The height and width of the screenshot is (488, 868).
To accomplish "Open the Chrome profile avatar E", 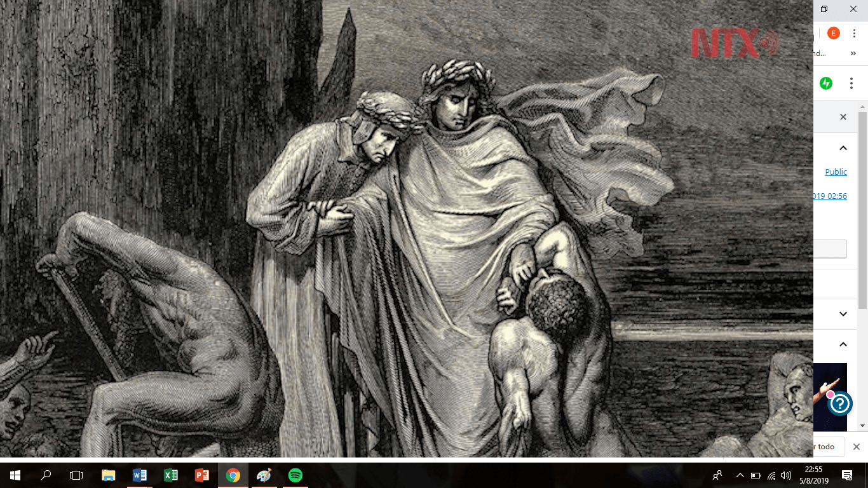I will pyautogui.click(x=834, y=34).
